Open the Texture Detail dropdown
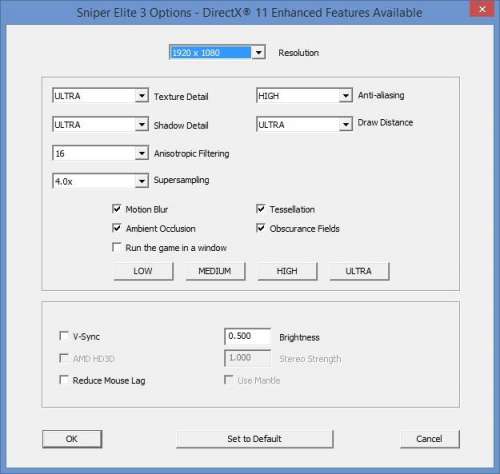Viewport: 500px width, 474px height. [100, 96]
